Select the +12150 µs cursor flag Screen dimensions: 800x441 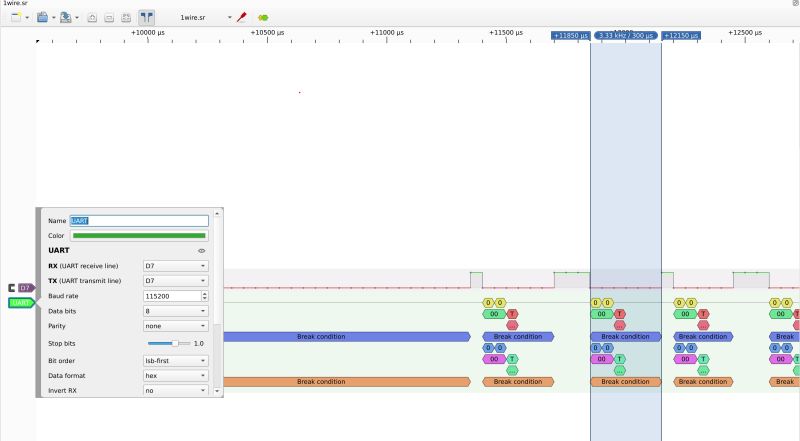pos(681,36)
